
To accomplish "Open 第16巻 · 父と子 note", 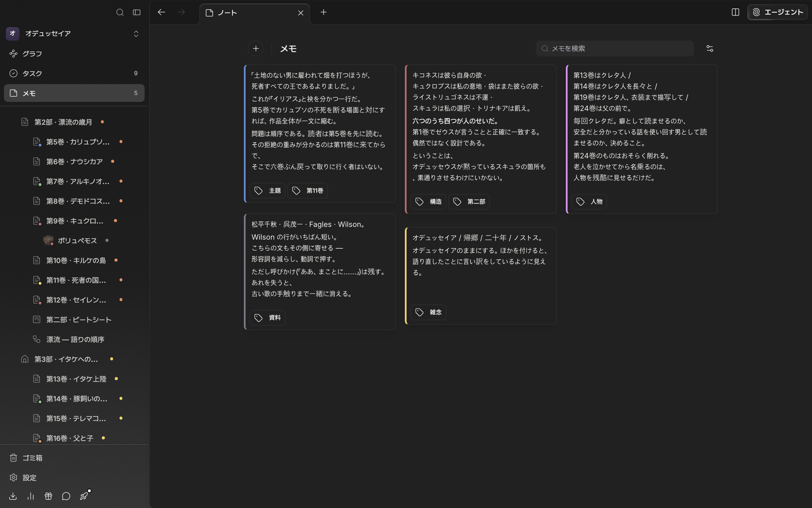I will (70, 439).
